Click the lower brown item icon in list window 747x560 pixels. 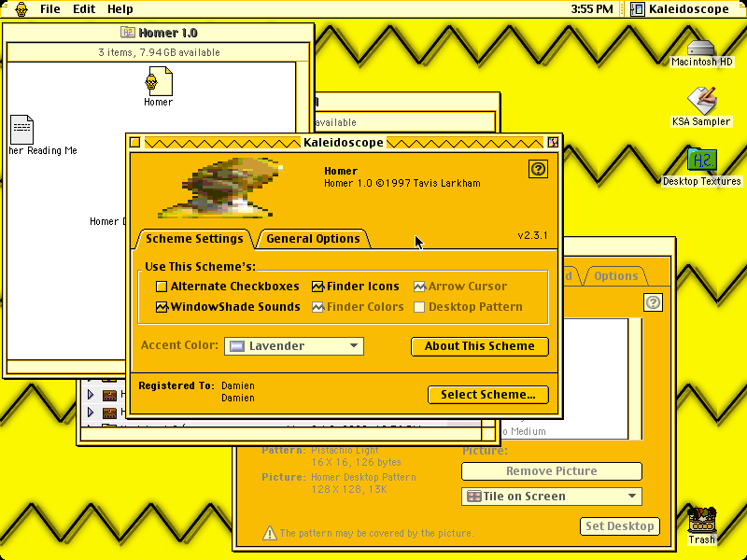pyautogui.click(x=109, y=413)
